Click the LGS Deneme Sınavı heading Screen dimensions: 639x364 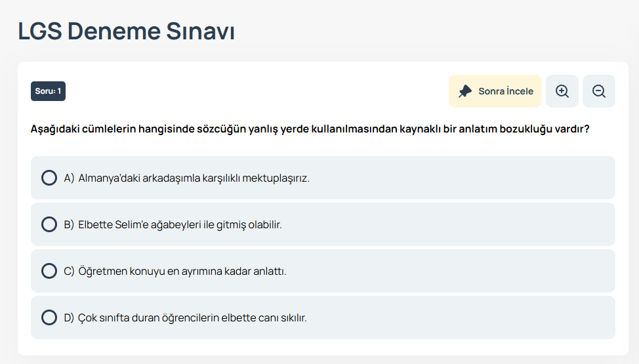[x=127, y=31]
